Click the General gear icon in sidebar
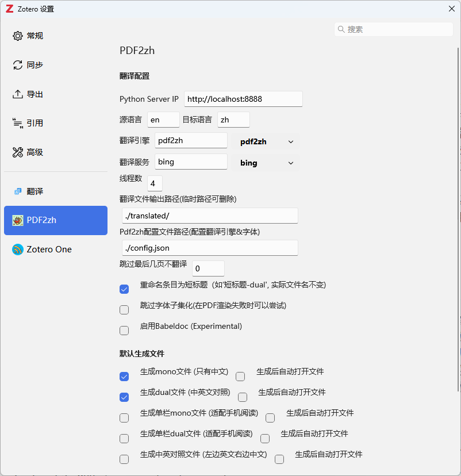The height and width of the screenshot is (476, 461). 18,36
